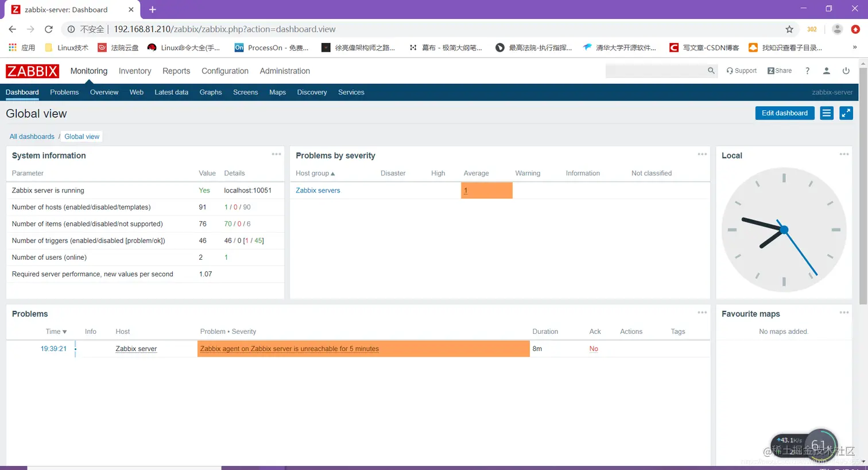Screen dimensions: 868x470
Task: Open help question mark icon
Action: [807, 71]
